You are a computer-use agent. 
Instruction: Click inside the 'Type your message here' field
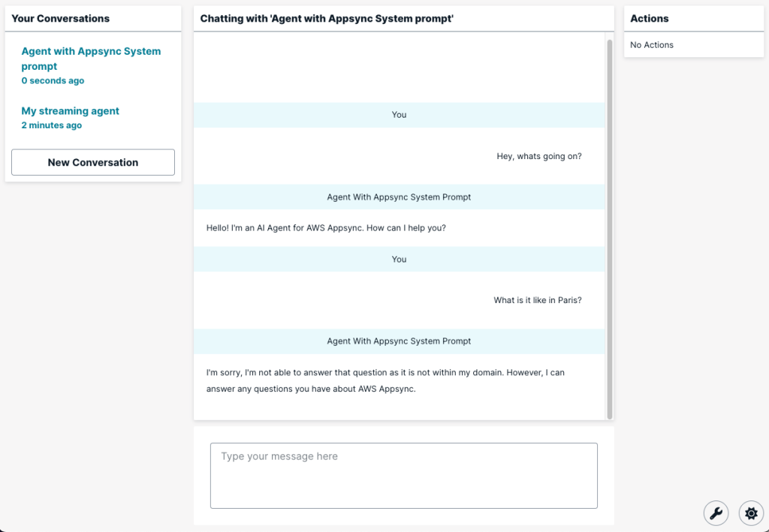click(x=404, y=475)
